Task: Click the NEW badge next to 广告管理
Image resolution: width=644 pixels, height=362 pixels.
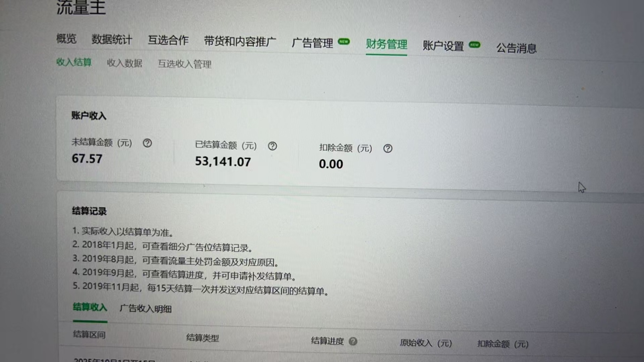Action: pos(344,41)
